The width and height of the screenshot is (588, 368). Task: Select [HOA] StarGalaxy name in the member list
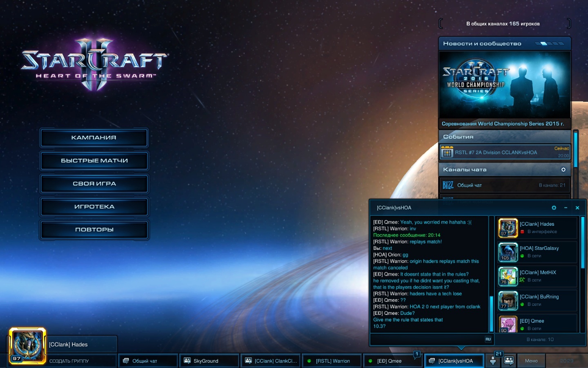tap(539, 248)
